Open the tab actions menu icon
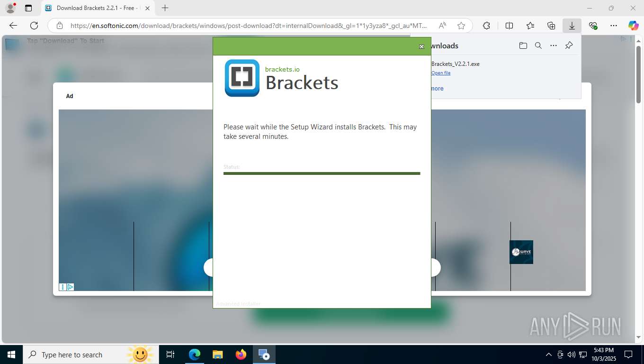 (x=28, y=8)
